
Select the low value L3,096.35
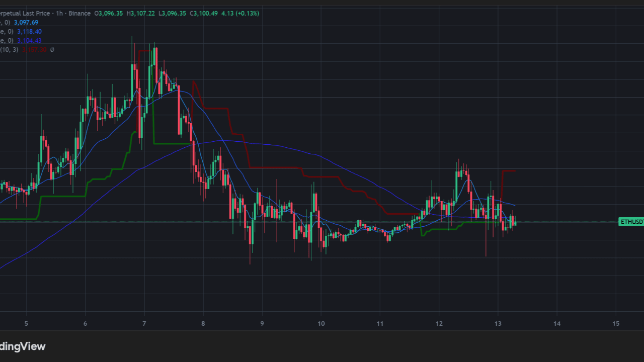click(173, 14)
